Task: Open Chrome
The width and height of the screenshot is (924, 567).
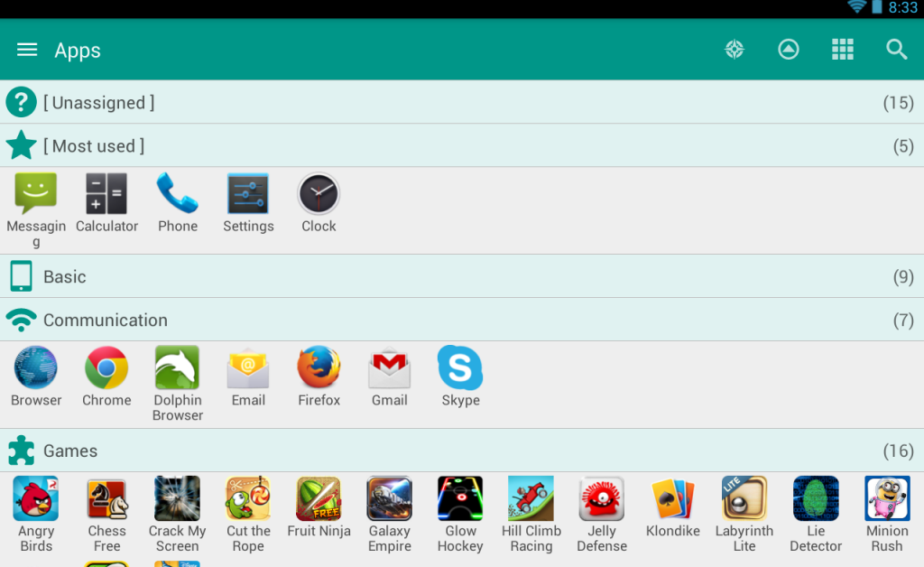Action: 106,376
